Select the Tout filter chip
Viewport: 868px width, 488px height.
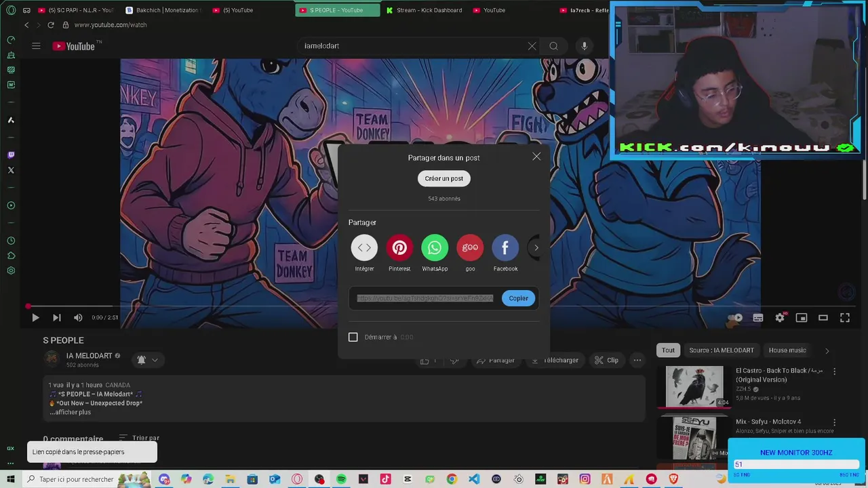coord(669,350)
